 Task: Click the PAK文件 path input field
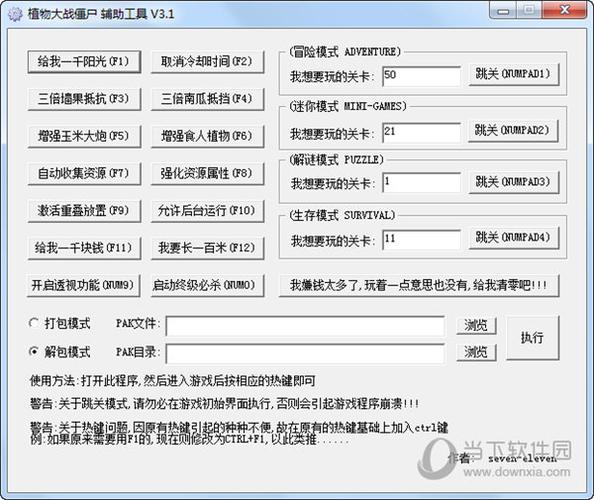[305, 326]
